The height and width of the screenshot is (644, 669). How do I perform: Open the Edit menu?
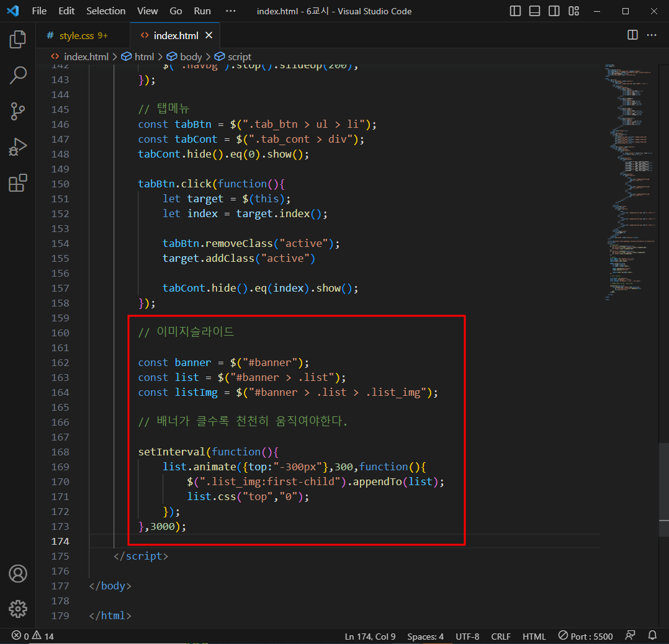pos(66,11)
